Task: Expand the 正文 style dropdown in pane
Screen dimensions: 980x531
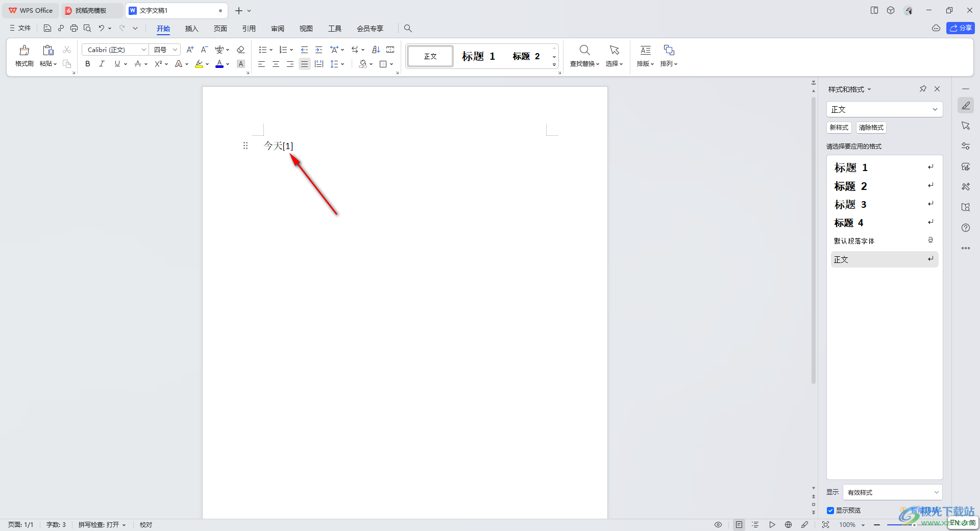Action: click(x=935, y=109)
